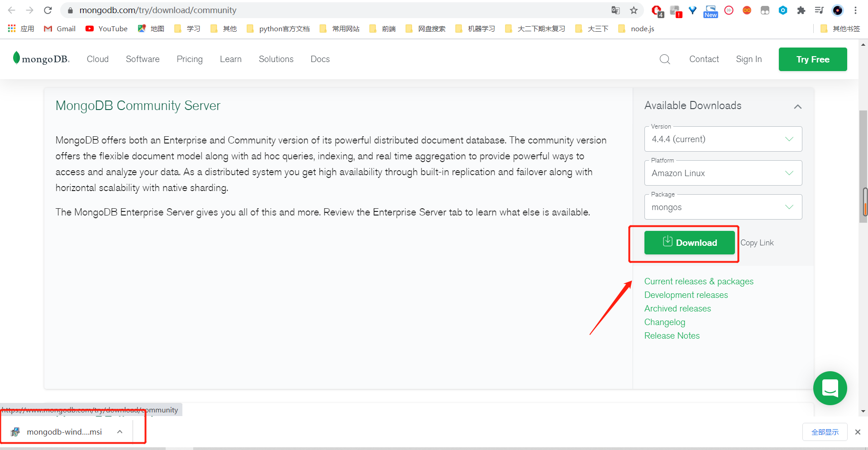Collapse the Available Downloads section chevron
The height and width of the screenshot is (450, 868).
798,106
